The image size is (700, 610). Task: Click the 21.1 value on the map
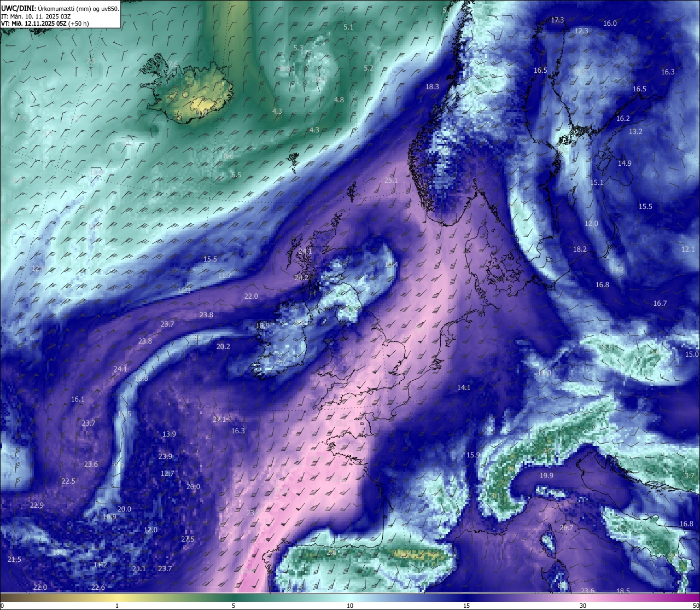coord(139,569)
